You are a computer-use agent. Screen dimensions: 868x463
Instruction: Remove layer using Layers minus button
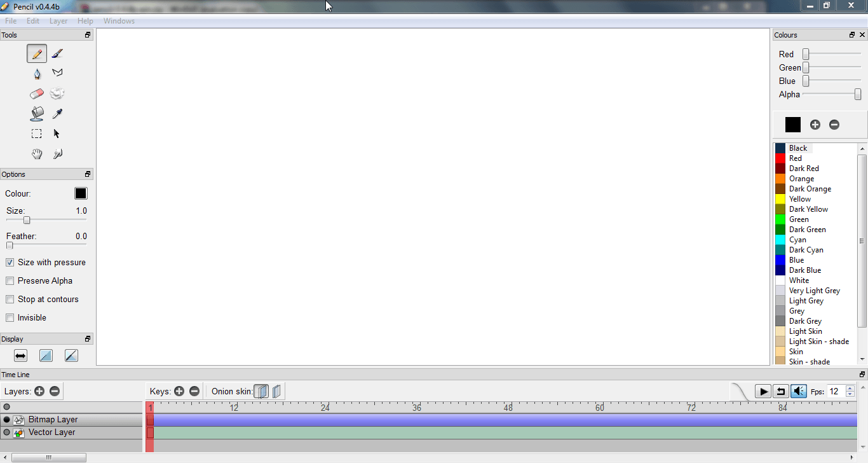point(55,391)
